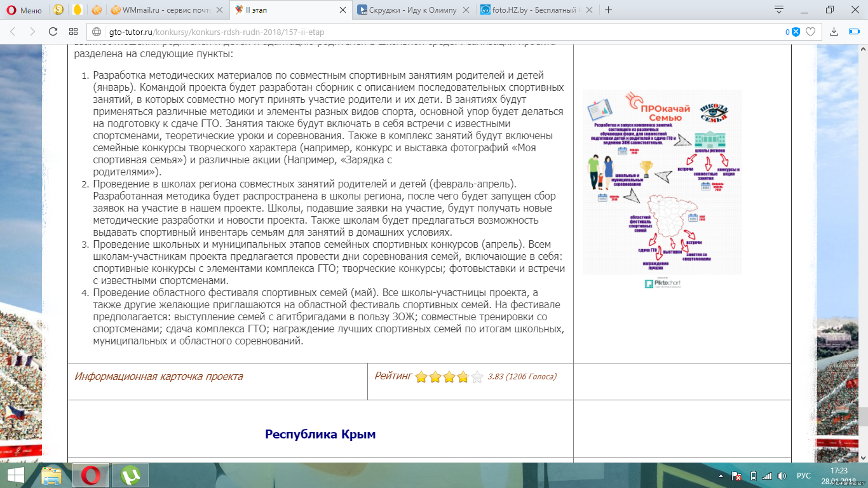Image resolution: width=868 pixels, height=488 pixels.
Task: Switch to the yellow egg pinned tab
Action: click(78, 10)
